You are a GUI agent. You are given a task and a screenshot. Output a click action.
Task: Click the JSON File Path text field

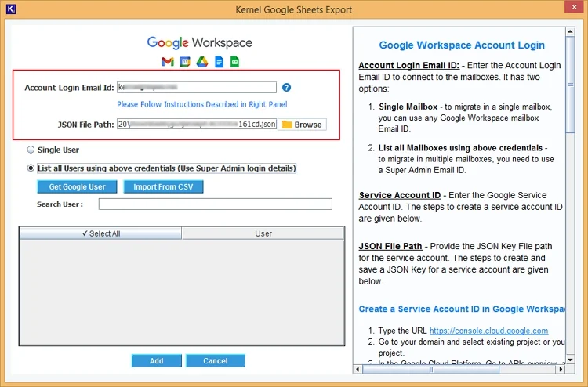click(196, 125)
